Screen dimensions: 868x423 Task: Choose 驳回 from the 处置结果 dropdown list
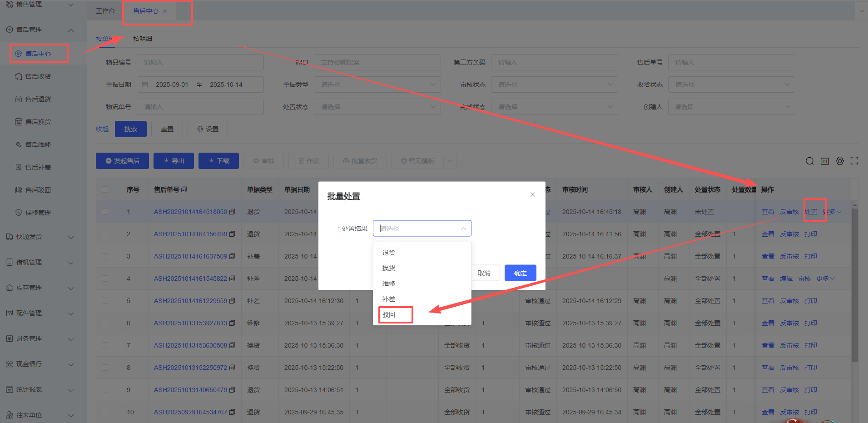pyautogui.click(x=389, y=314)
